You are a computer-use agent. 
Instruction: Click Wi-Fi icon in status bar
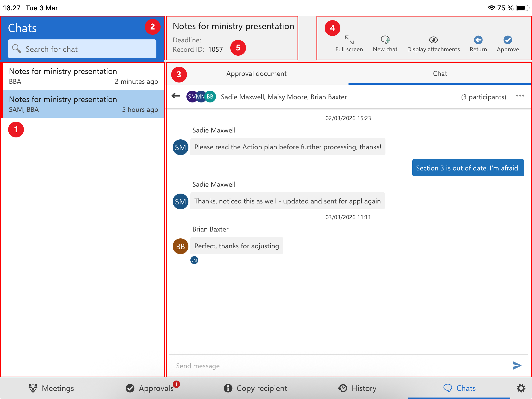(491, 8)
